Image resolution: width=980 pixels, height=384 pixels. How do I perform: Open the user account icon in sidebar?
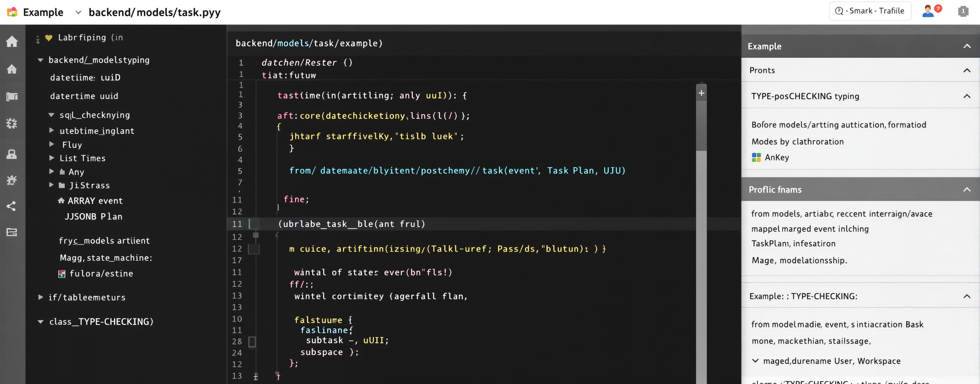pyautogui.click(x=12, y=154)
